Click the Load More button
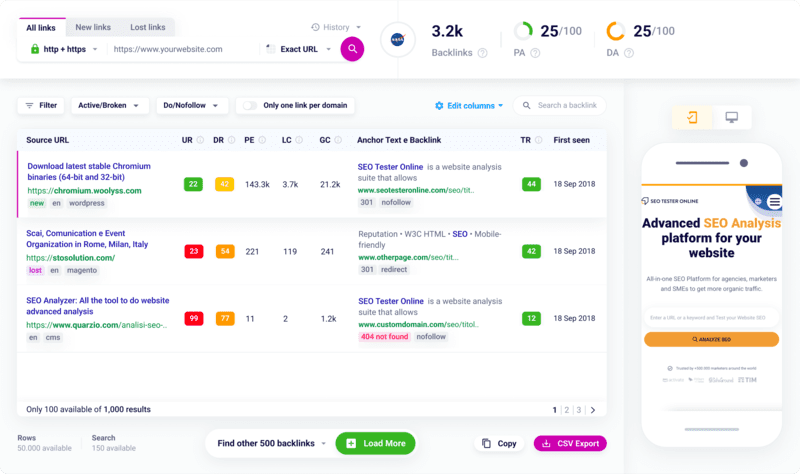The width and height of the screenshot is (800, 474). click(376, 443)
